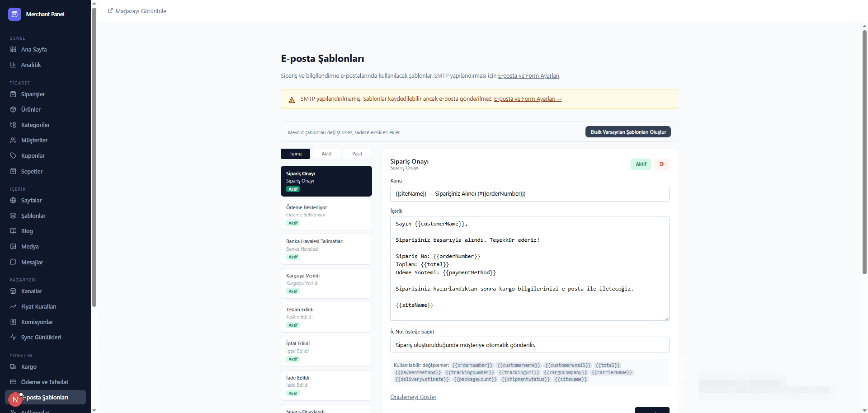Viewport: 868px width, 413px height.
Task: Open the Sync Günlükleri activity icon
Action: pos(13,338)
